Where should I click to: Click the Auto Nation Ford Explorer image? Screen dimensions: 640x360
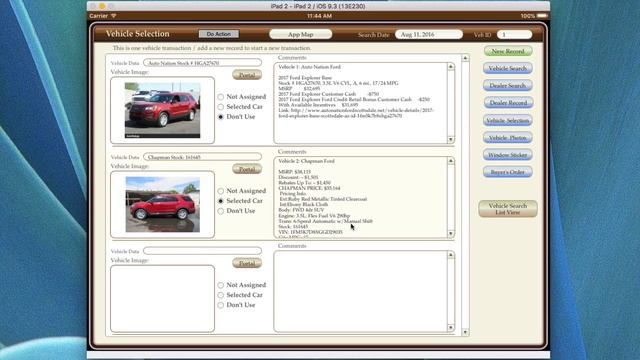click(162, 110)
